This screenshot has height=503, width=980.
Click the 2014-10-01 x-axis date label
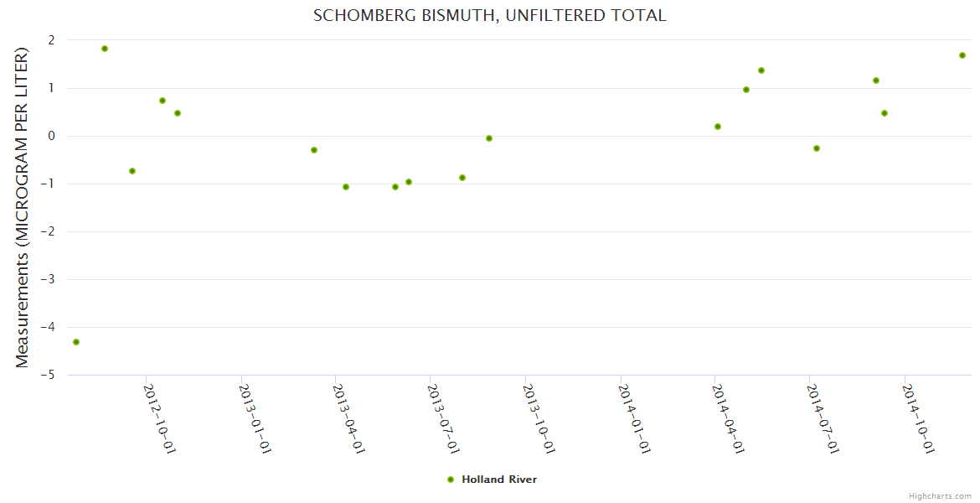coord(918,418)
